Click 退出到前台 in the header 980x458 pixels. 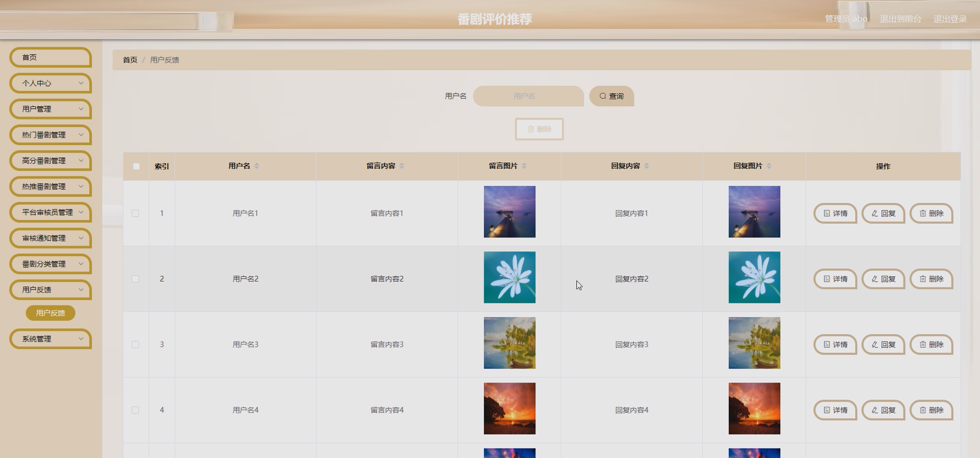pyautogui.click(x=900, y=19)
